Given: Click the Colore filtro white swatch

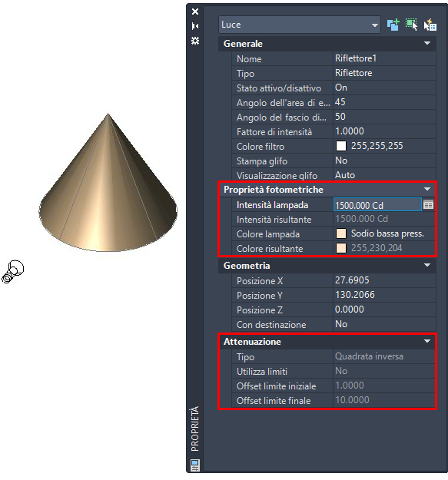Looking at the screenshot, I should pyautogui.click(x=341, y=146).
